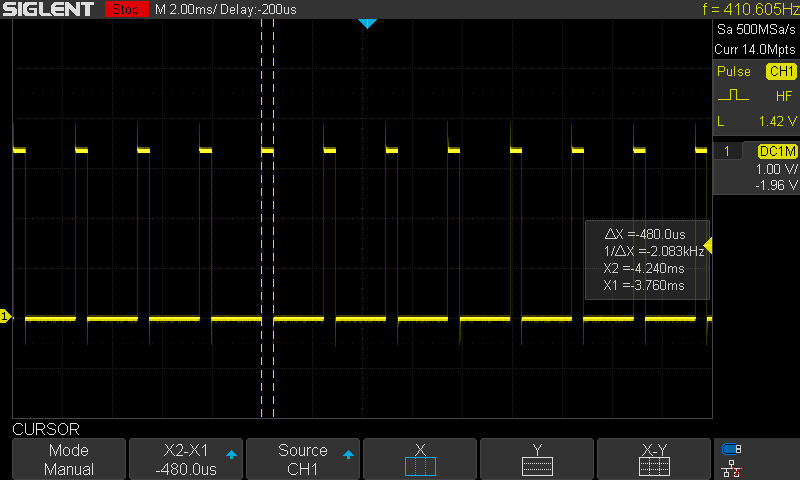Click the Curr 14.0Mpts memory depth text
The width and height of the screenshot is (800, 480).
point(755,49)
